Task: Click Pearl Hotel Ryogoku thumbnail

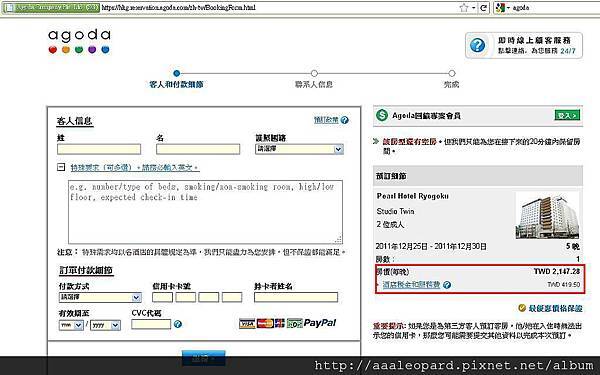Action: click(547, 216)
